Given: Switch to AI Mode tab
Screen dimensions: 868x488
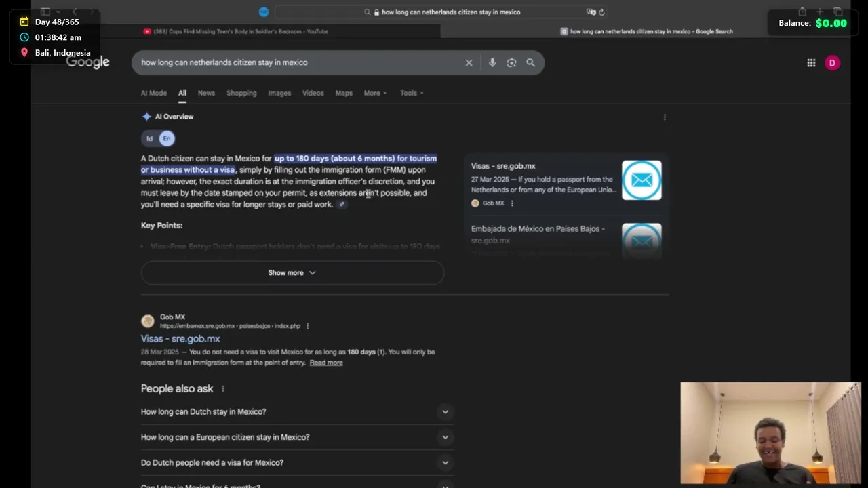Looking at the screenshot, I should [x=154, y=93].
